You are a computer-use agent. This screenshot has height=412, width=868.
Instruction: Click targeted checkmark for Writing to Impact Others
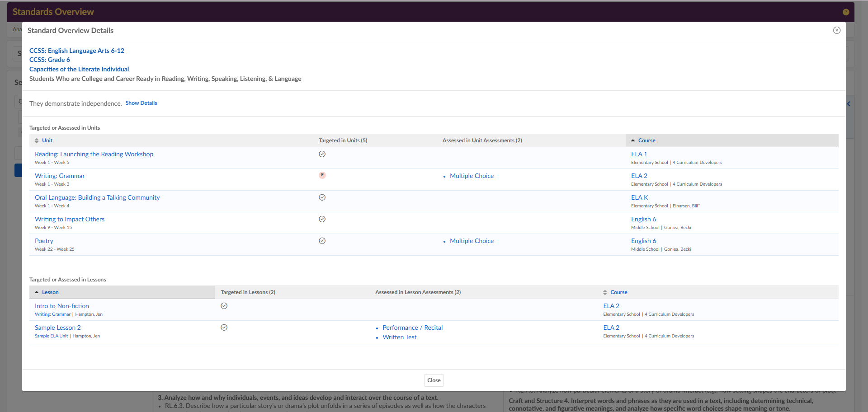click(322, 219)
